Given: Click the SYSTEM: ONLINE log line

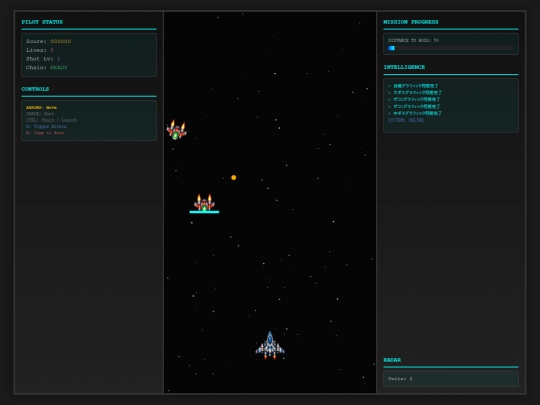Looking at the screenshot, I should pyautogui.click(x=406, y=120).
